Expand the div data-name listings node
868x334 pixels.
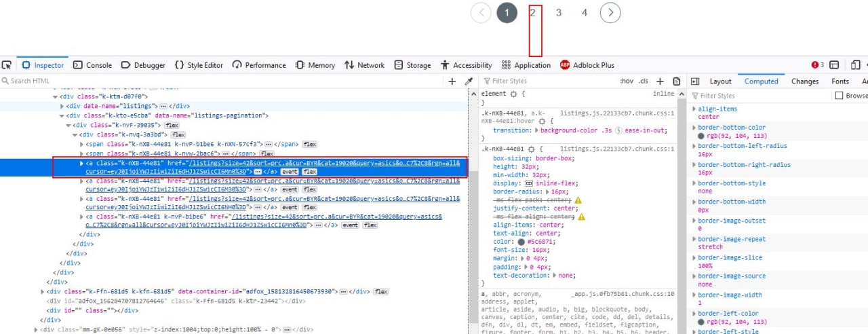[62, 106]
